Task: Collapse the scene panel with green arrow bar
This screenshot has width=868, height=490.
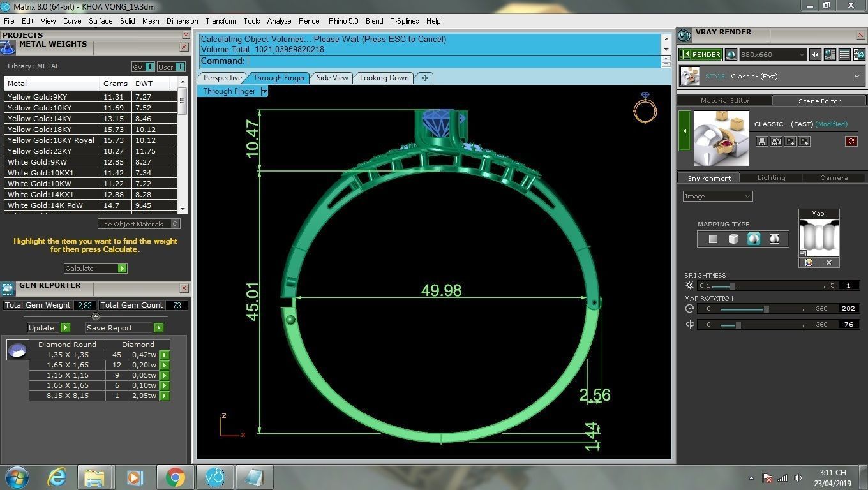Action: pyautogui.click(x=684, y=131)
